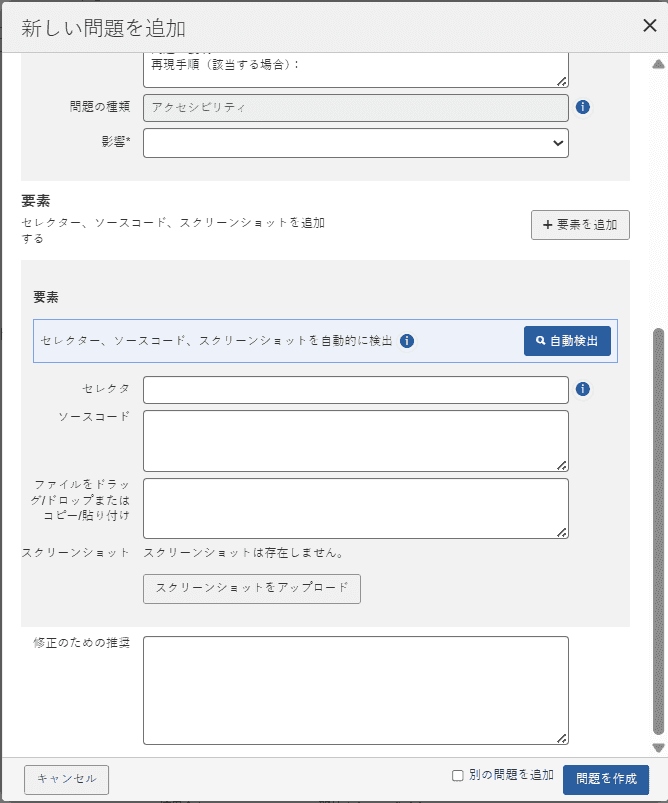The width and height of the screenshot is (668, 803).
Task: Click into the ソースコード text area
Action: 355,441
